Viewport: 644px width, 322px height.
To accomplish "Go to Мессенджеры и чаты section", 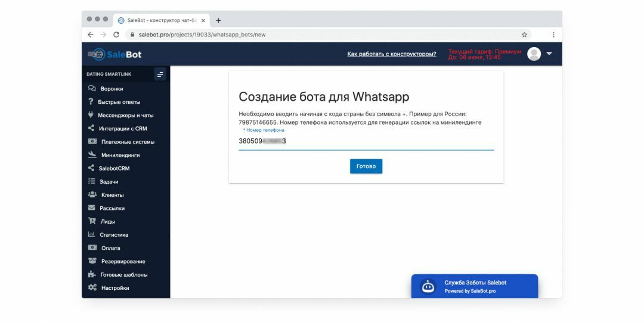I will pyautogui.click(x=125, y=116).
